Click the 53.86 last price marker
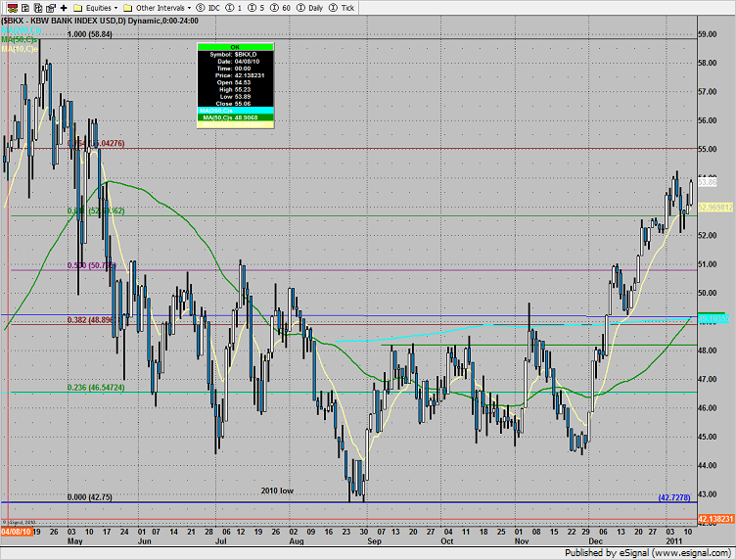The height and width of the screenshot is (560, 736). click(x=708, y=182)
